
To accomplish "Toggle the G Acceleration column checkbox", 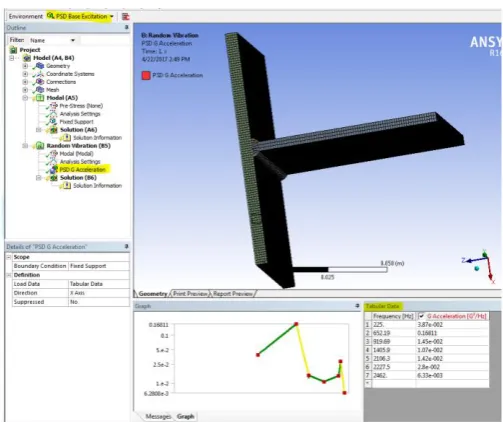I will click(x=421, y=316).
